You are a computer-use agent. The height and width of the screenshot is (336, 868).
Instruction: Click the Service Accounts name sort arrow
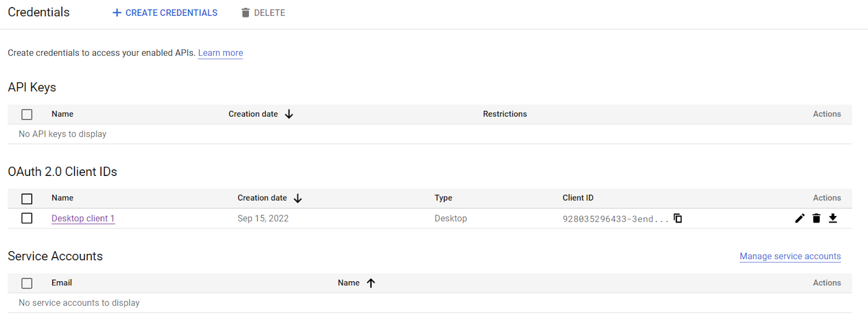371,283
